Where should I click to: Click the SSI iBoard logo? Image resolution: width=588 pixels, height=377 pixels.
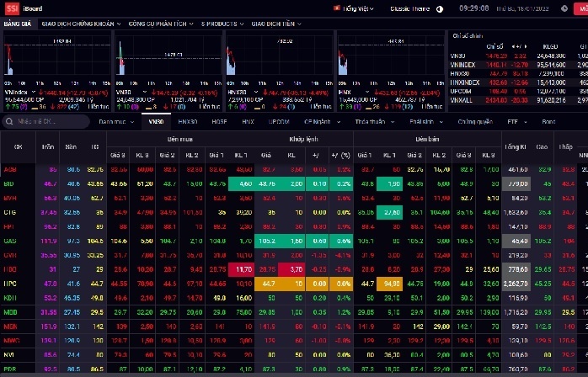[x=22, y=10]
